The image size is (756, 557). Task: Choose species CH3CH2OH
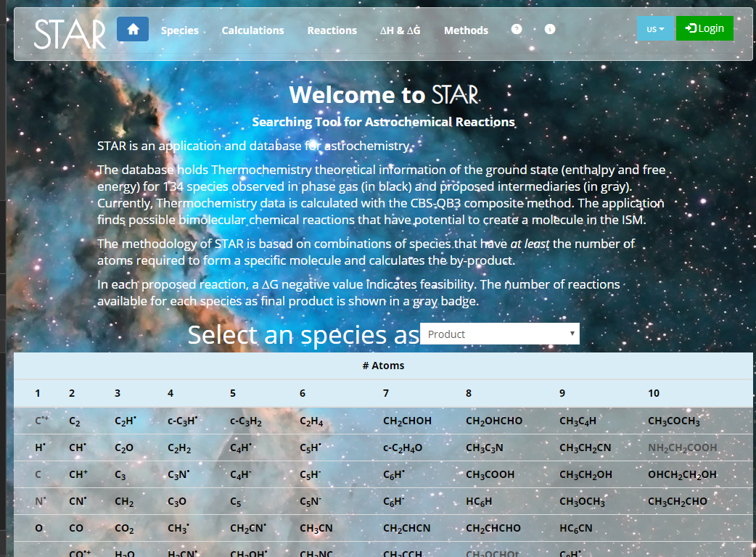pos(586,475)
